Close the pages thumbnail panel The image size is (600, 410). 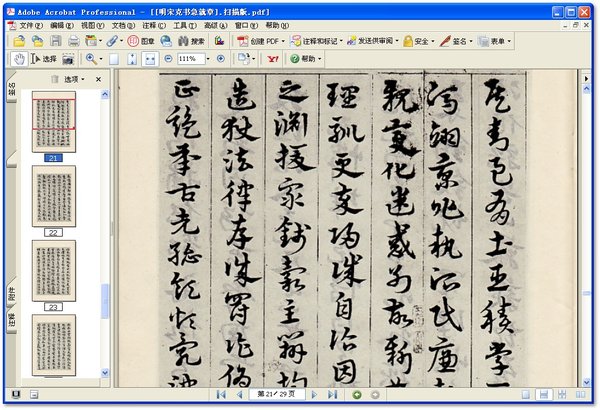98,79
